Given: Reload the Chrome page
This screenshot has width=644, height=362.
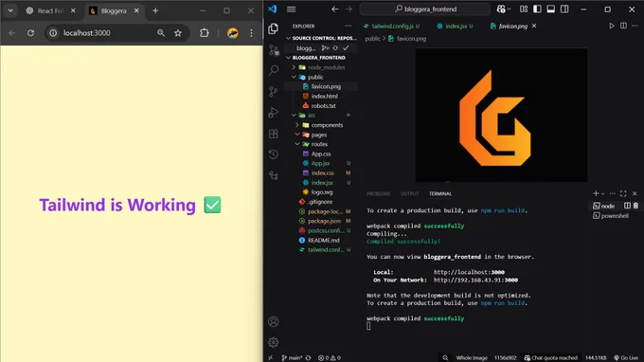Looking at the screenshot, I should (31, 33).
